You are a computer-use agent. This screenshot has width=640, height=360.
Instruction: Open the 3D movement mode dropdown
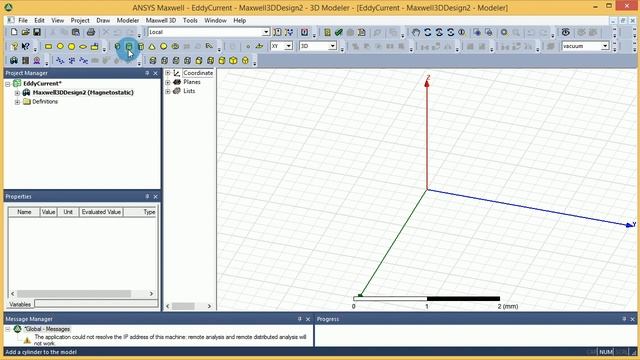point(332,46)
